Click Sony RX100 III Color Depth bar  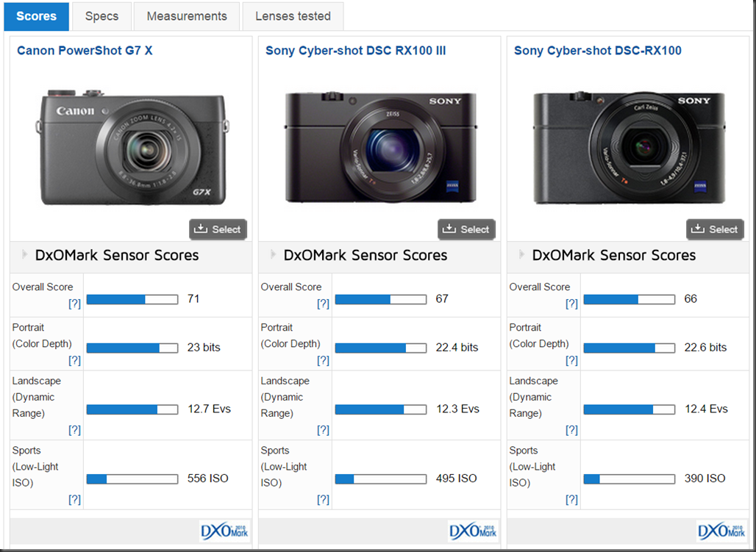[x=381, y=348]
